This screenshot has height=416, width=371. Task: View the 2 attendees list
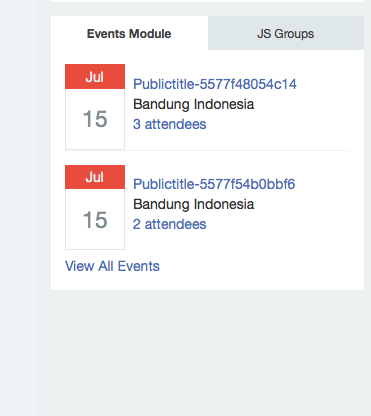170,224
